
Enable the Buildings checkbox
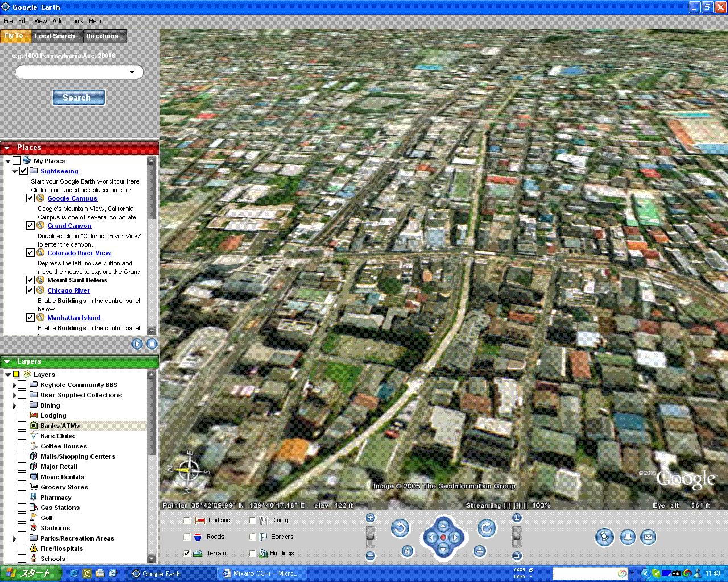click(252, 553)
